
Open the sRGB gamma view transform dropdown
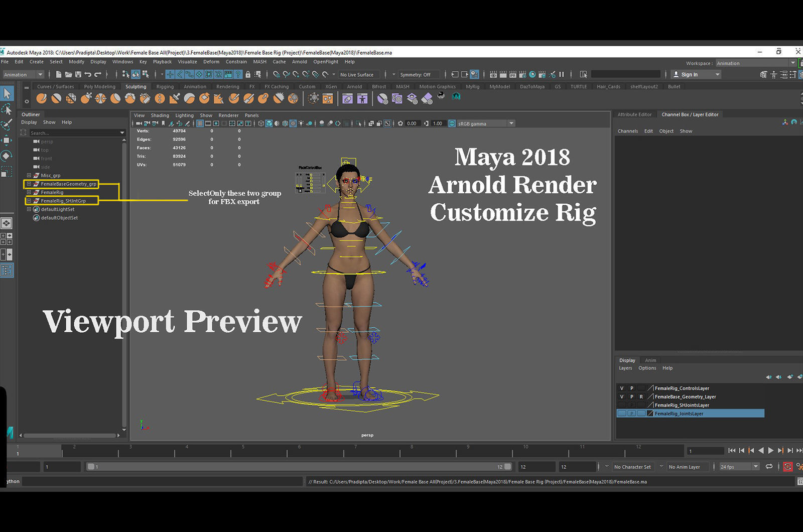[485, 123]
